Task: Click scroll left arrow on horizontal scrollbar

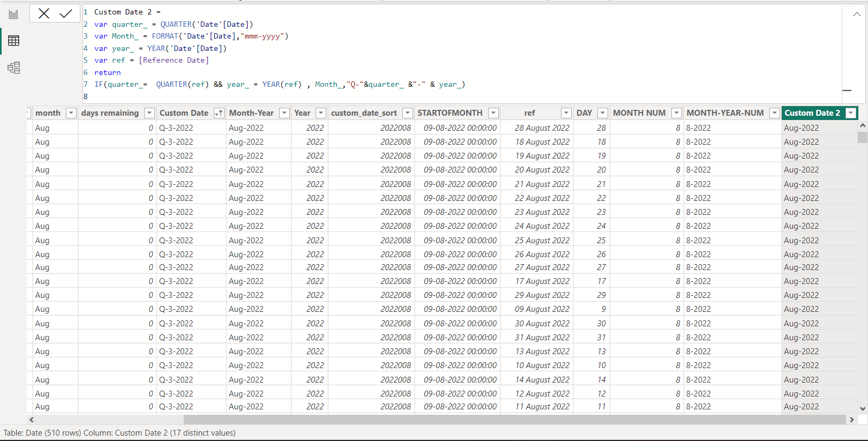Action: [x=32, y=420]
